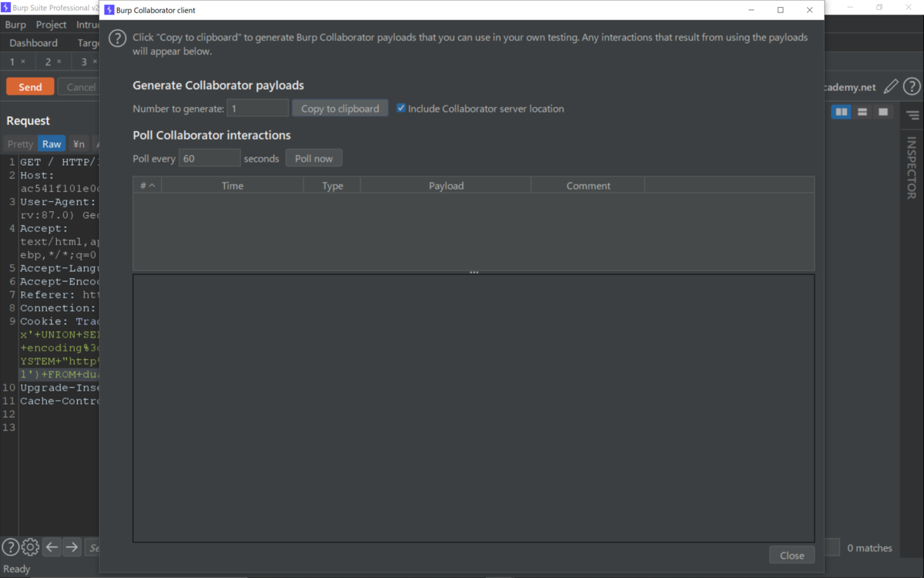Select side-by-side layout view icon
Viewport: 924px width, 578px height.
coord(842,112)
